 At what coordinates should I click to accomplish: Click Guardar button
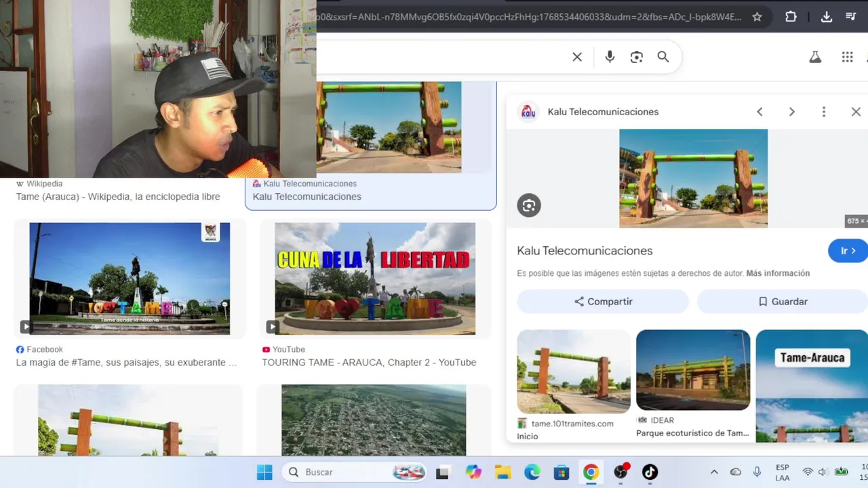783,302
